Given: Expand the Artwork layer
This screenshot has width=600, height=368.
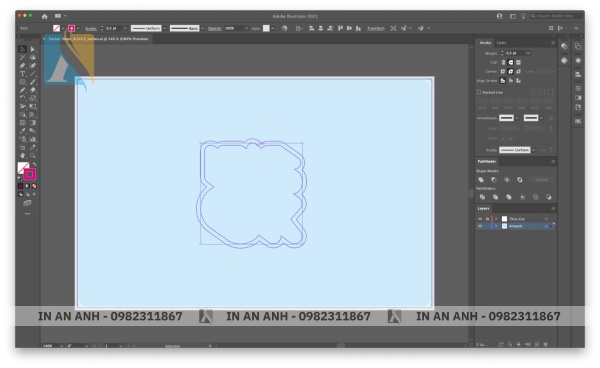Looking at the screenshot, I should (496, 226).
